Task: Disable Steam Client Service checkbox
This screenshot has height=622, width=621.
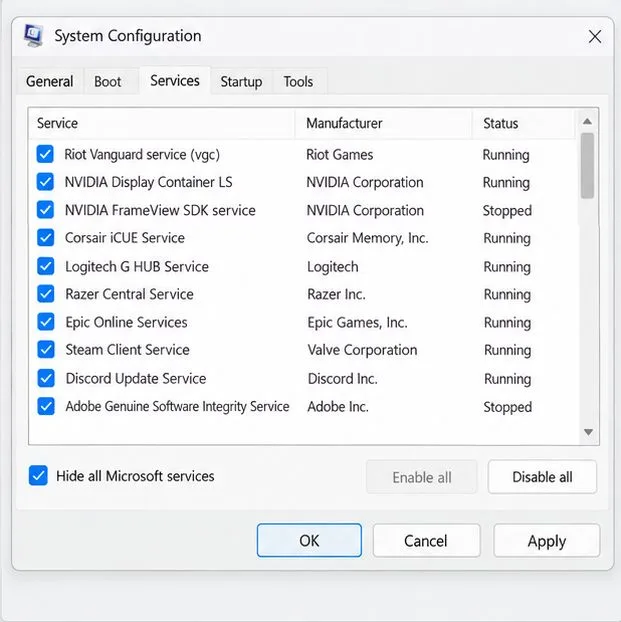Action: 46,350
